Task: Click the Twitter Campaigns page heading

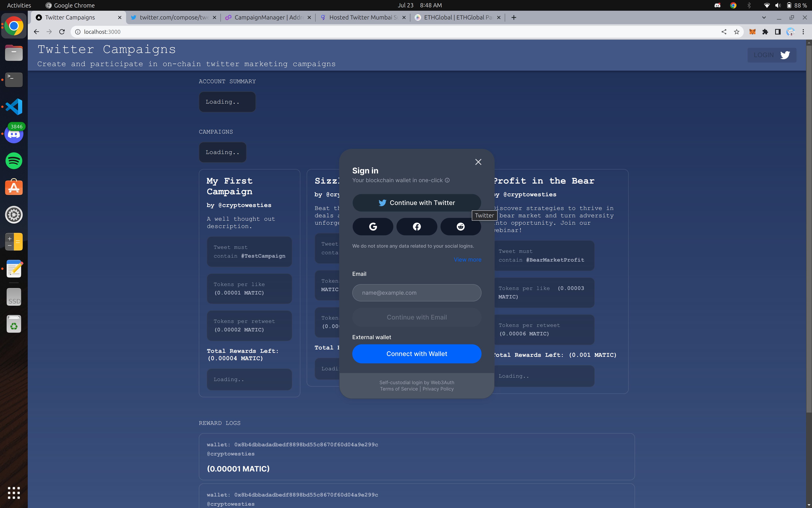Action: (x=106, y=49)
